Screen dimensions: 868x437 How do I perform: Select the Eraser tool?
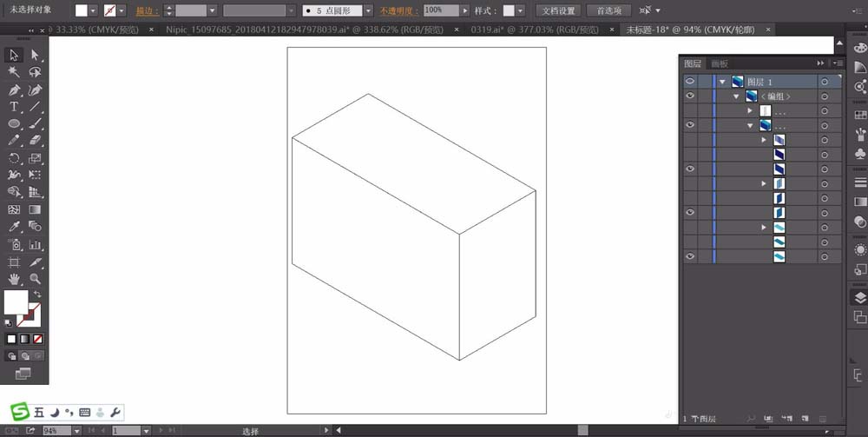[35, 140]
